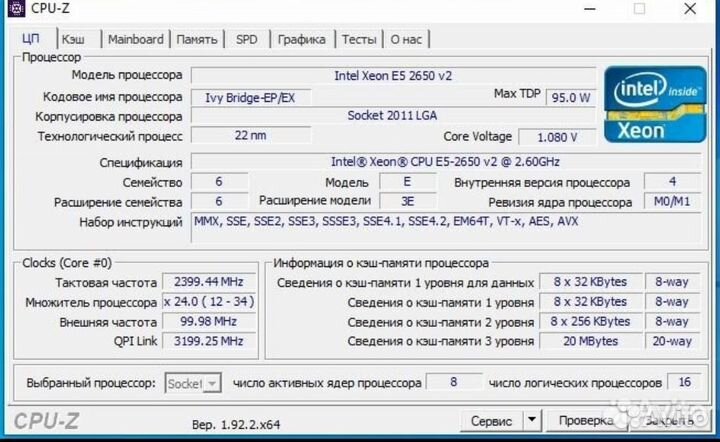
Task: Click the Max TDP 95.0 W value
Action: 571,98
